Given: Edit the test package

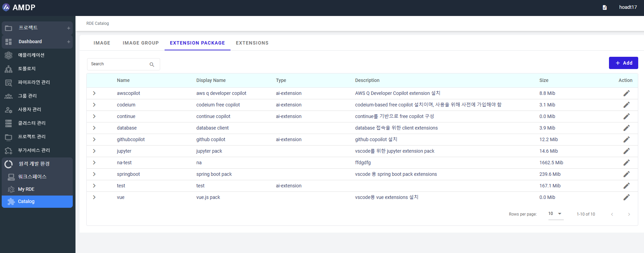Looking at the screenshot, I should pyautogui.click(x=626, y=186).
